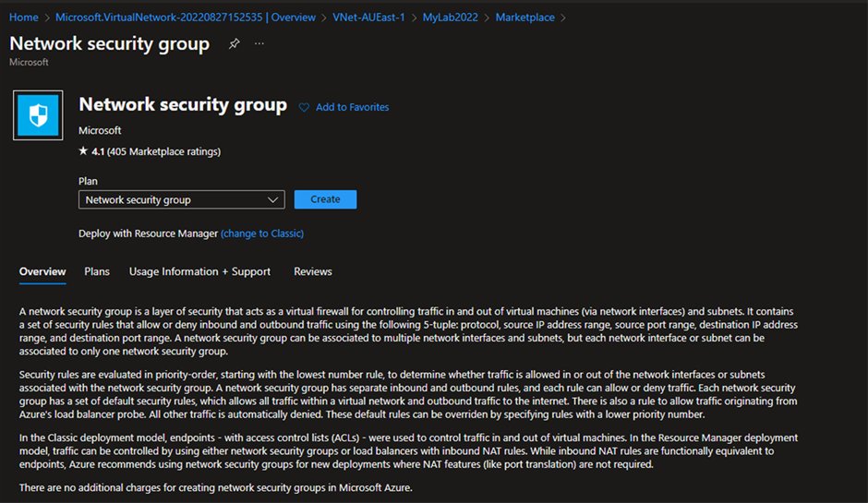Screen dimensions: 868x503
Task: Go back to Marketplace breadcrumb
Action: pyautogui.click(x=524, y=18)
